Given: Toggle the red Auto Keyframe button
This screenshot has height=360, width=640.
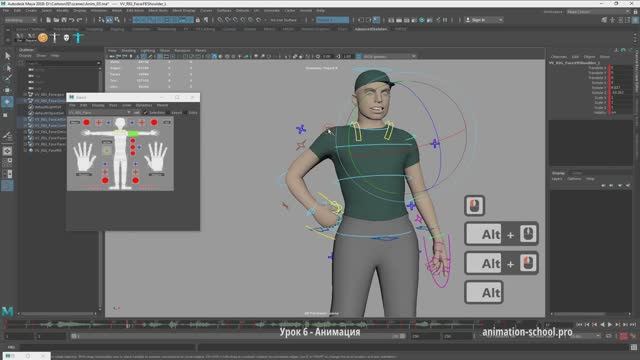Looking at the screenshot, I should coord(624,336).
